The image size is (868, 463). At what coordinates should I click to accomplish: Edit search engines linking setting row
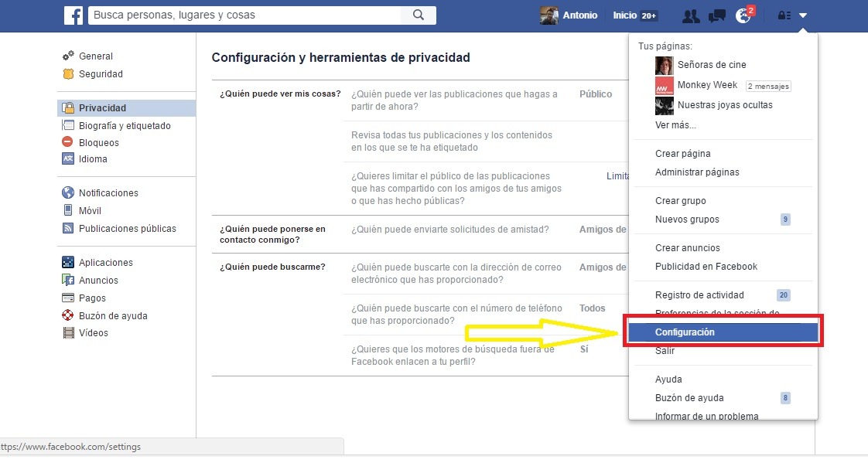[x=486, y=355]
